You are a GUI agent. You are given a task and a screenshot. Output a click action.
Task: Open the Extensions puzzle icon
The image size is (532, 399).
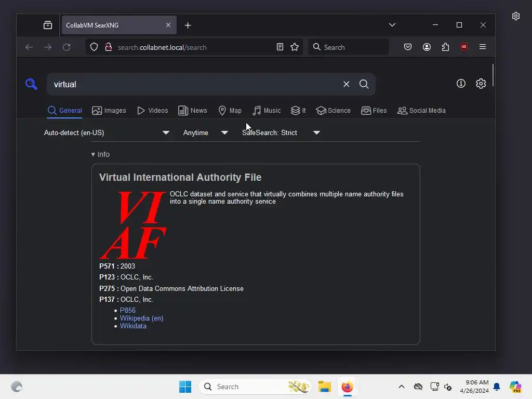point(445,47)
